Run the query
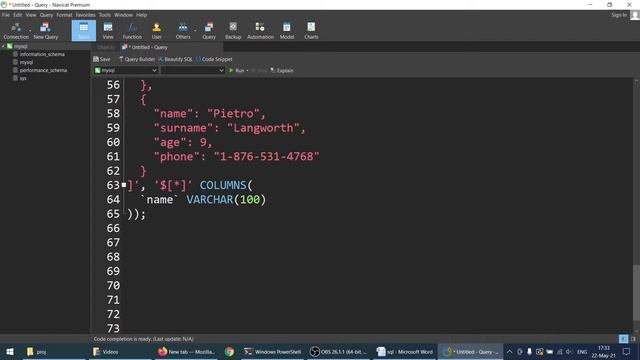 [x=237, y=70]
